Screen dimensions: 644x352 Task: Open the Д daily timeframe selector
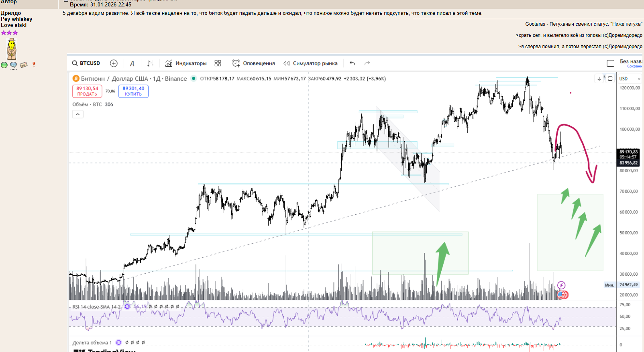[x=132, y=63]
